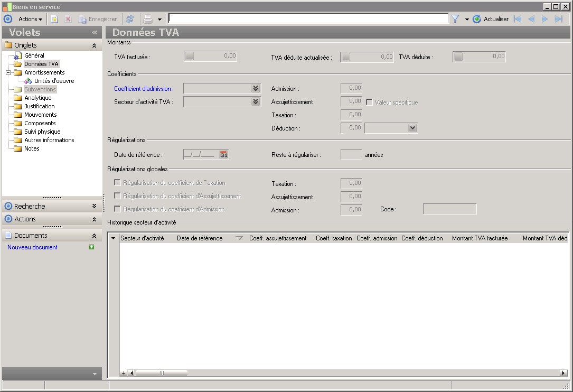Jump to the first record arrow
573x392 pixels.
pos(518,19)
